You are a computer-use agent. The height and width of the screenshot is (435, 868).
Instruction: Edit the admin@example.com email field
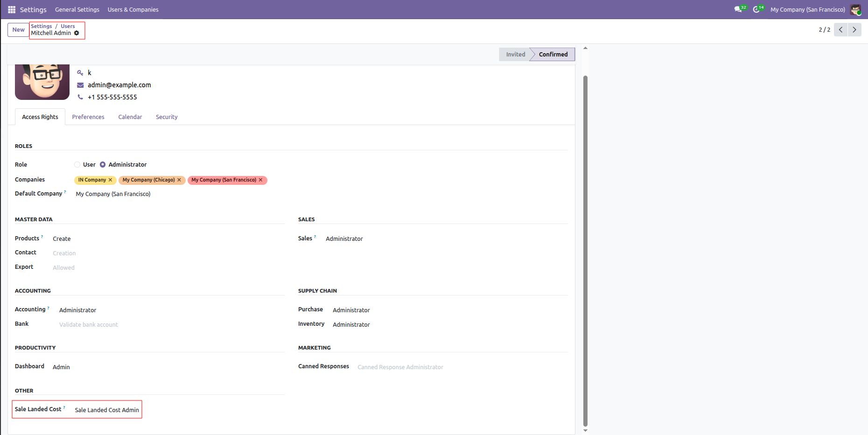point(119,85)
